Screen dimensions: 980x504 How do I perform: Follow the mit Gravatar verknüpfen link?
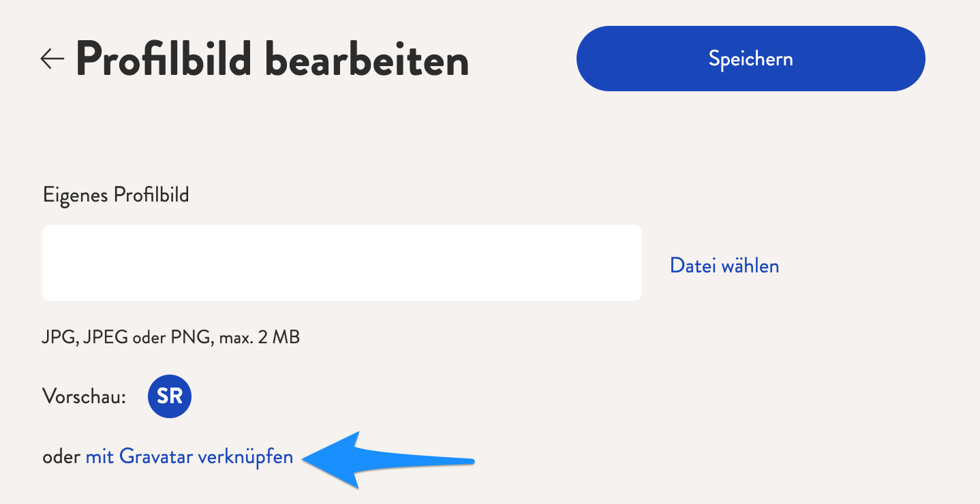(189, 456)
